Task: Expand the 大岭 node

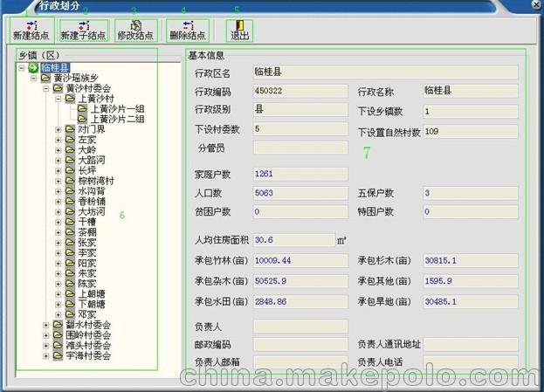Action: click(x=59, y=150)
